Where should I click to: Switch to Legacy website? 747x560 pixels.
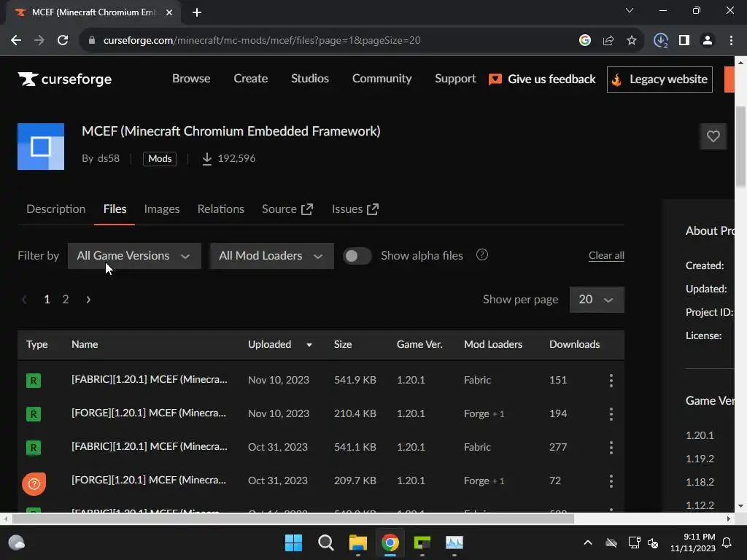point(659,79)
